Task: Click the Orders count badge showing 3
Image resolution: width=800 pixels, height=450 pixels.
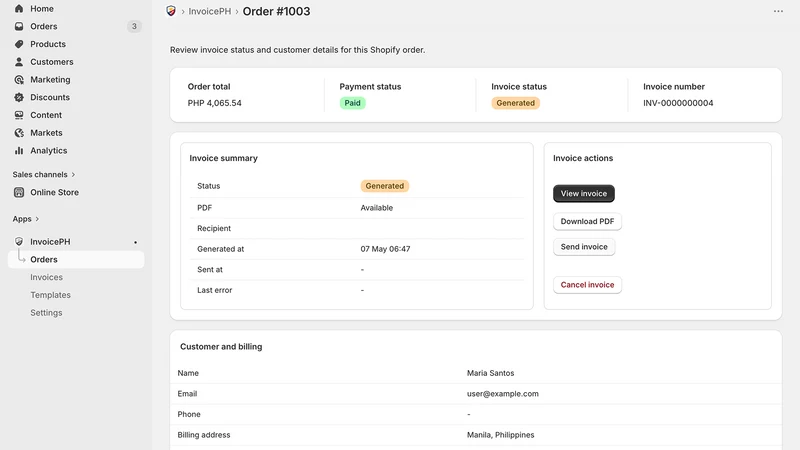Action: 134,27
